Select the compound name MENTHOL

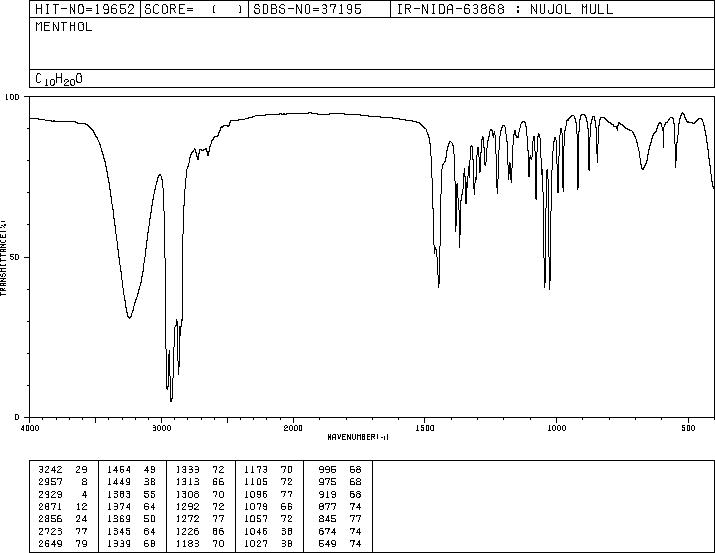coord(63,27)
